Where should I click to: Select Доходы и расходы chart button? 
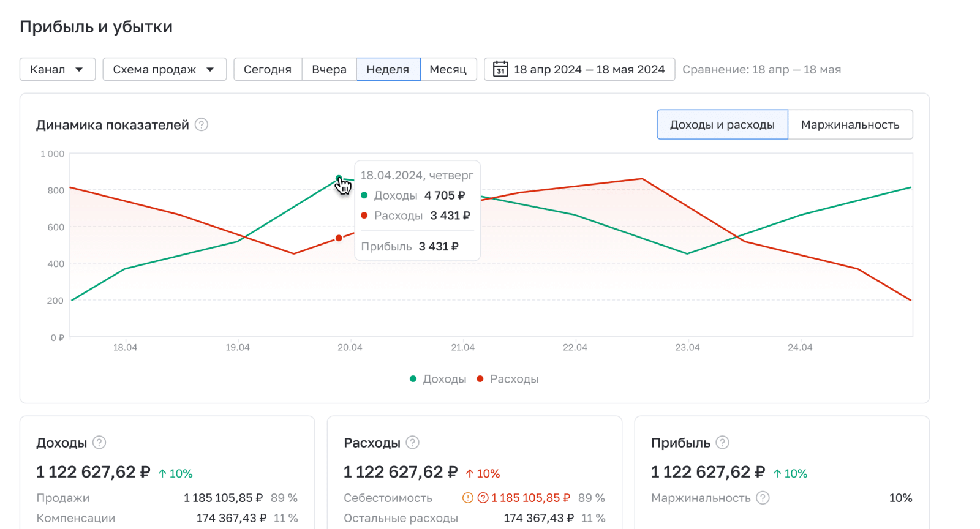[x=722, y=124]
